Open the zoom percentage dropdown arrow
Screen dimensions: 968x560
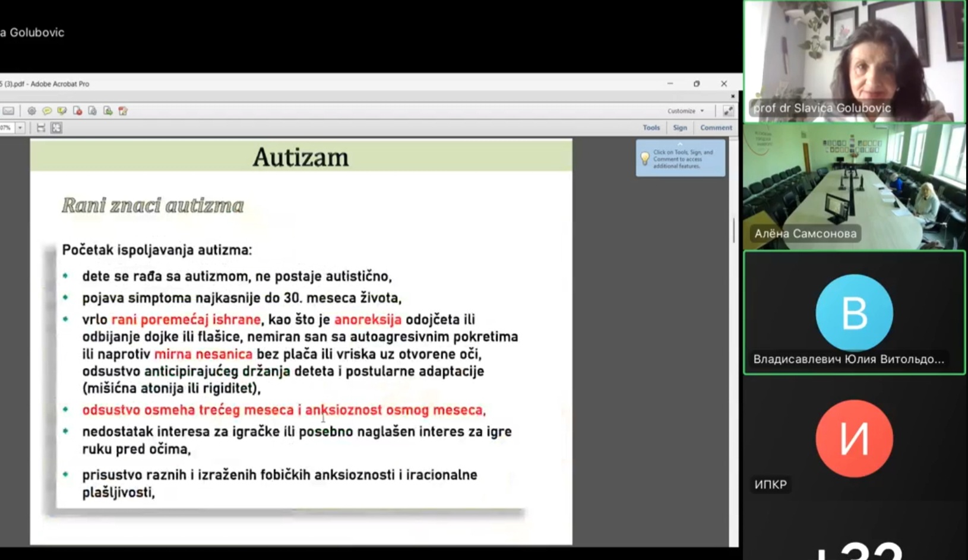coord(20,128)
